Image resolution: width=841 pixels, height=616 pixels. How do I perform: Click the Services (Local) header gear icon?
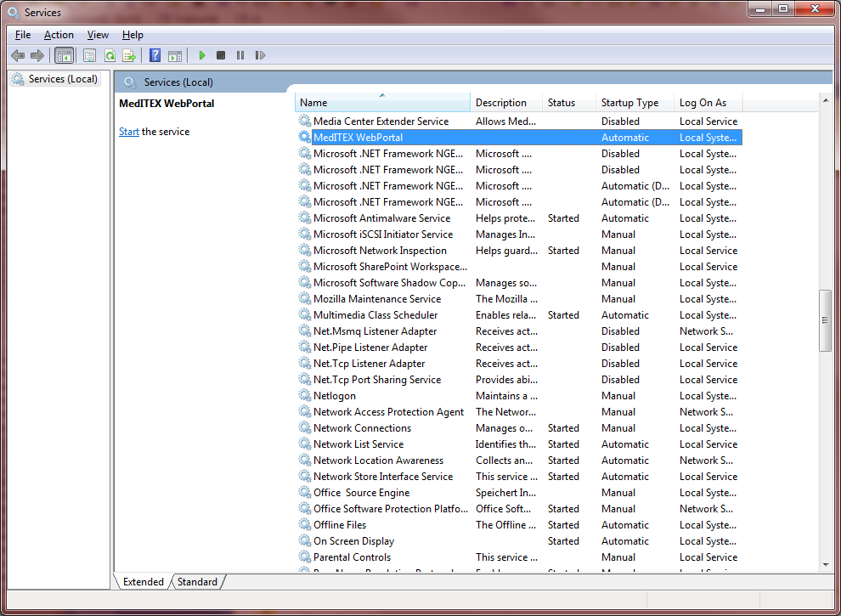tap(129, 82)
